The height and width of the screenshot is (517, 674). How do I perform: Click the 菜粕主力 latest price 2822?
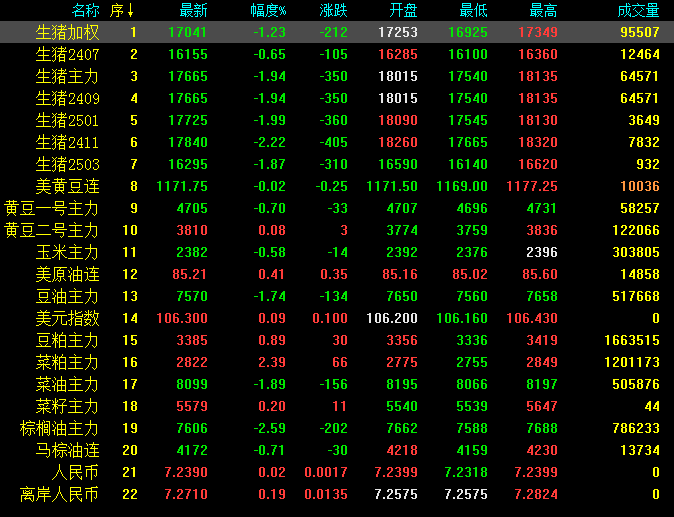(192, 362)
